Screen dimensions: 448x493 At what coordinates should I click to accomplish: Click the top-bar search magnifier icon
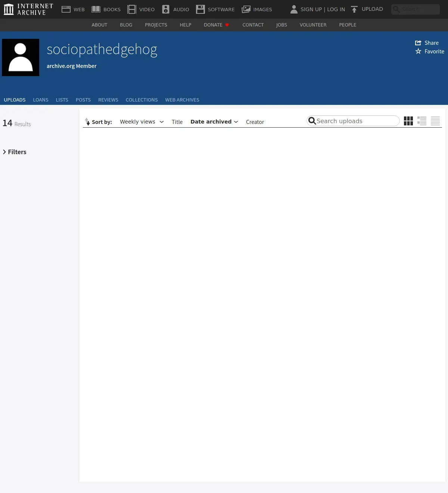click(x=396, y=9)
